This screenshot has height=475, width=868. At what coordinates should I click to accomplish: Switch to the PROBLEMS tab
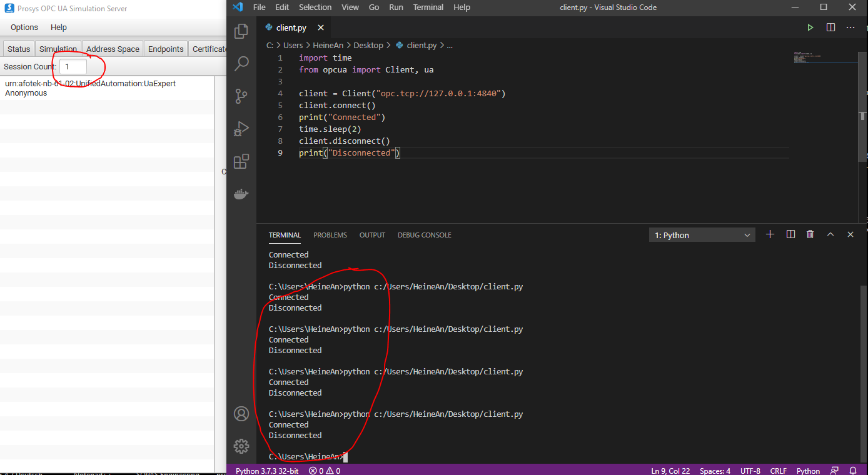click(330, 234)
